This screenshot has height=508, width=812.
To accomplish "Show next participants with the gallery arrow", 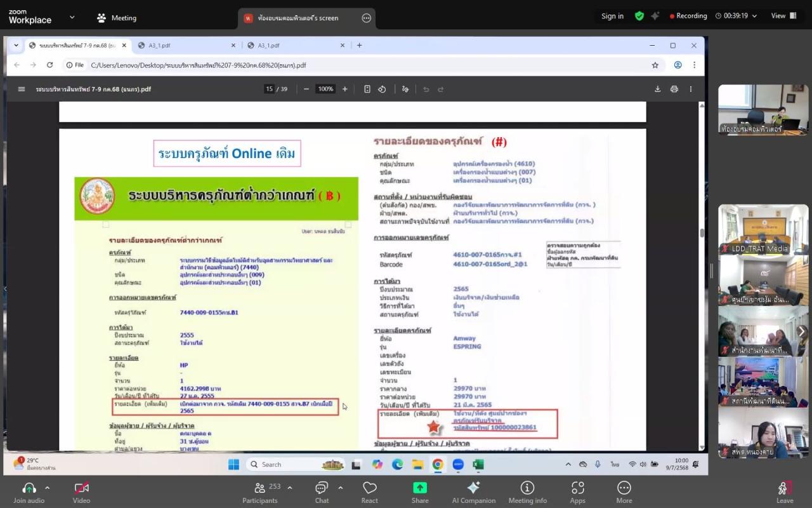I will (x=802, y=331).
